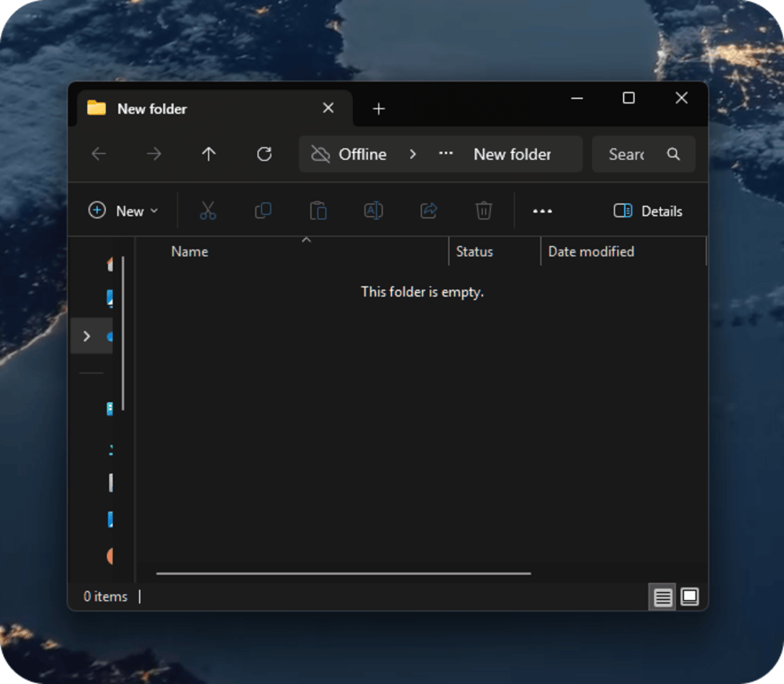Expand the navigation pane tree item

click(86, 337)
